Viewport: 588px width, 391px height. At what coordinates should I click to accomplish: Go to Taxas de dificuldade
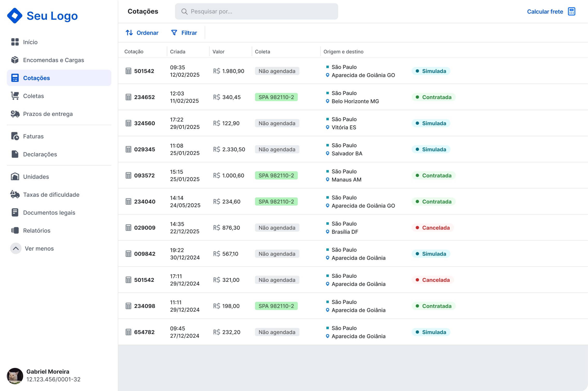[51, 194]
